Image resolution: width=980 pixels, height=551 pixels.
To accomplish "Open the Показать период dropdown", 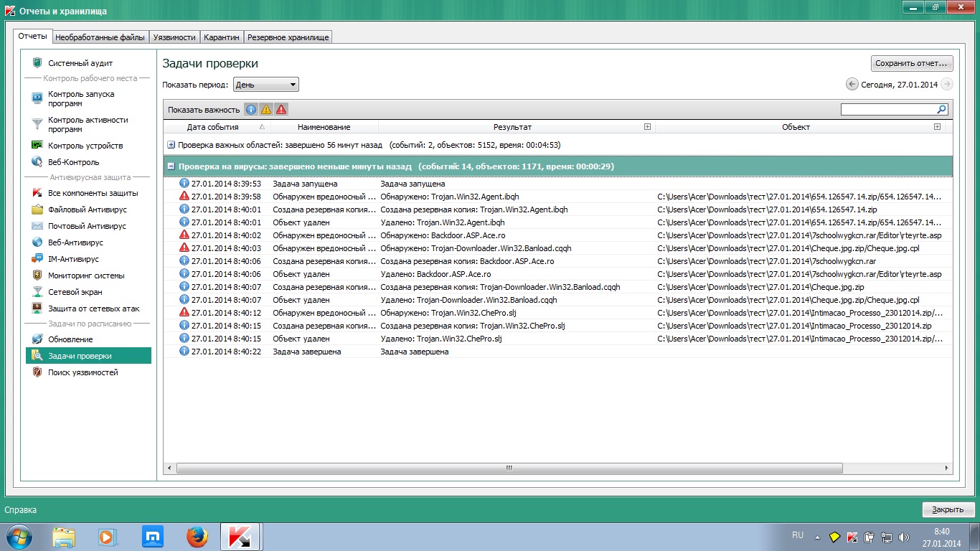I will pyautogui.click(x=265, y=85).
